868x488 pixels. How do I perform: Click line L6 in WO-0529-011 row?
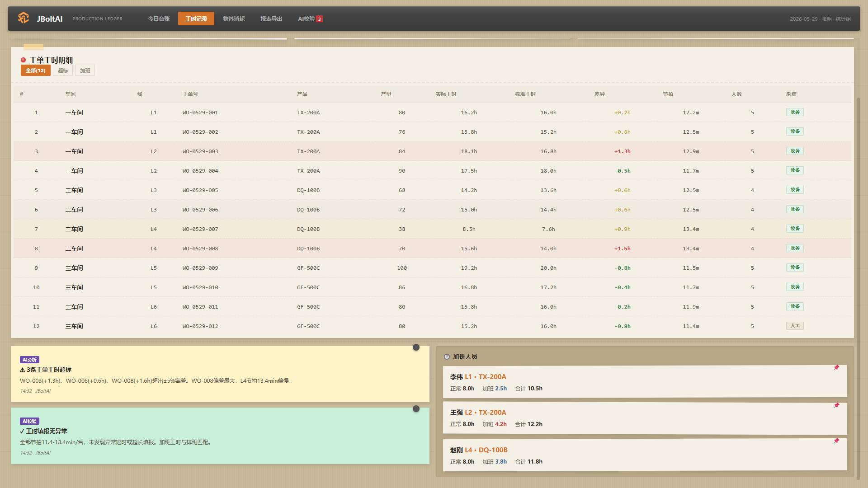pyautogui.click(x=154, y=307)
